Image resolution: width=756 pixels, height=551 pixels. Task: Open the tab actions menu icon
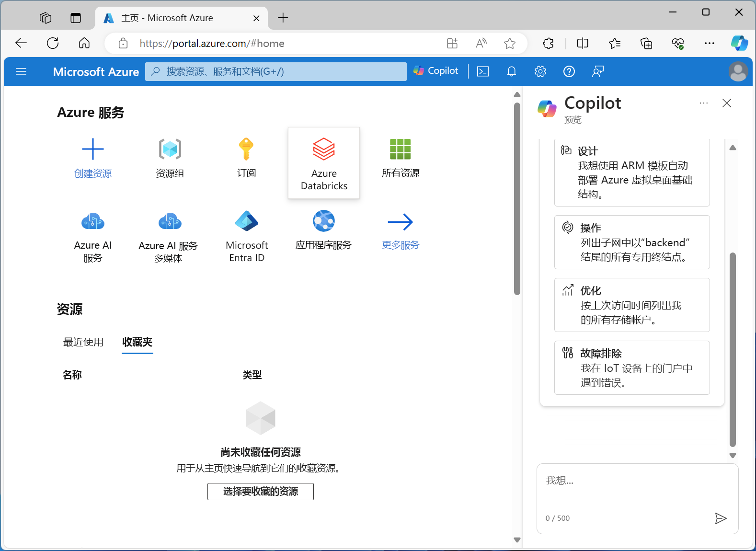(76, 18)
